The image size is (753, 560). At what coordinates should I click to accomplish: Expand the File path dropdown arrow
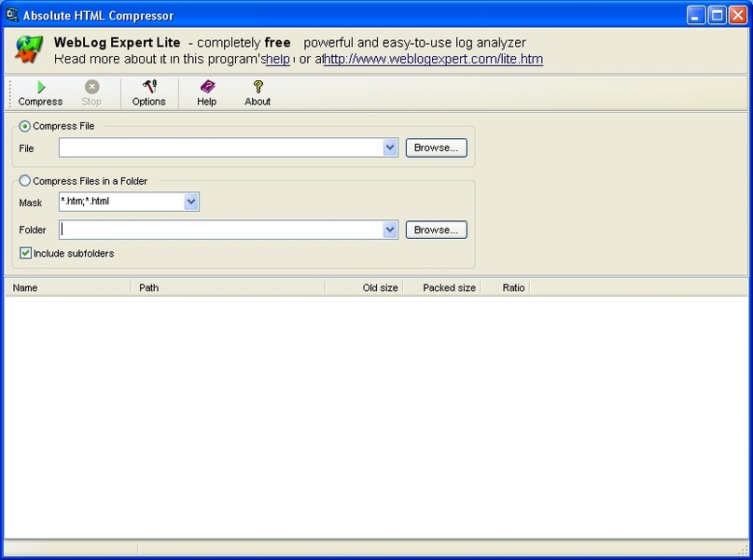pyautogui.click(x=390, y=147)
